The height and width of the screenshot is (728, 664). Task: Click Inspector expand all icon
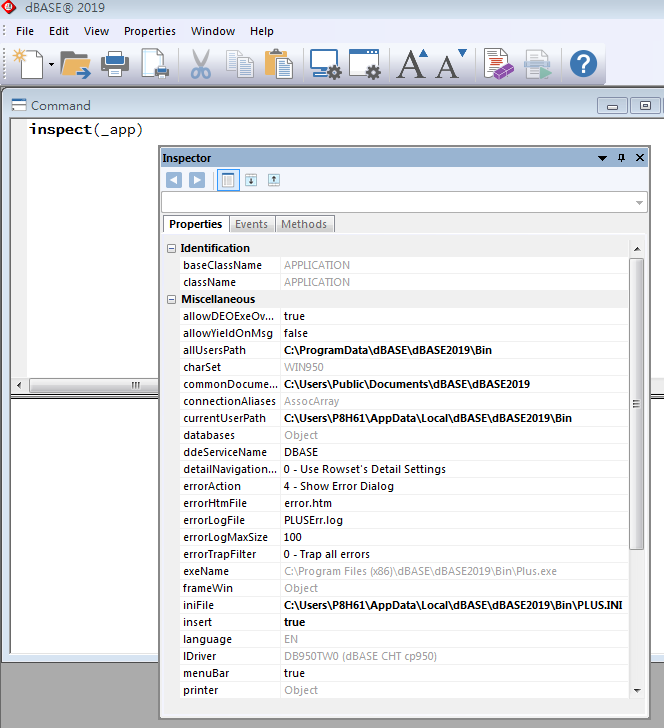point(251,180)
